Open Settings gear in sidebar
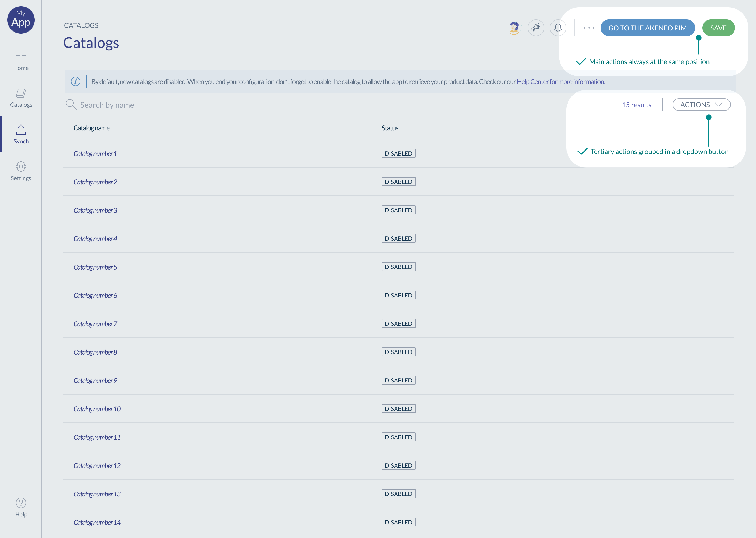756x538 pixels. tap(21, 167)
